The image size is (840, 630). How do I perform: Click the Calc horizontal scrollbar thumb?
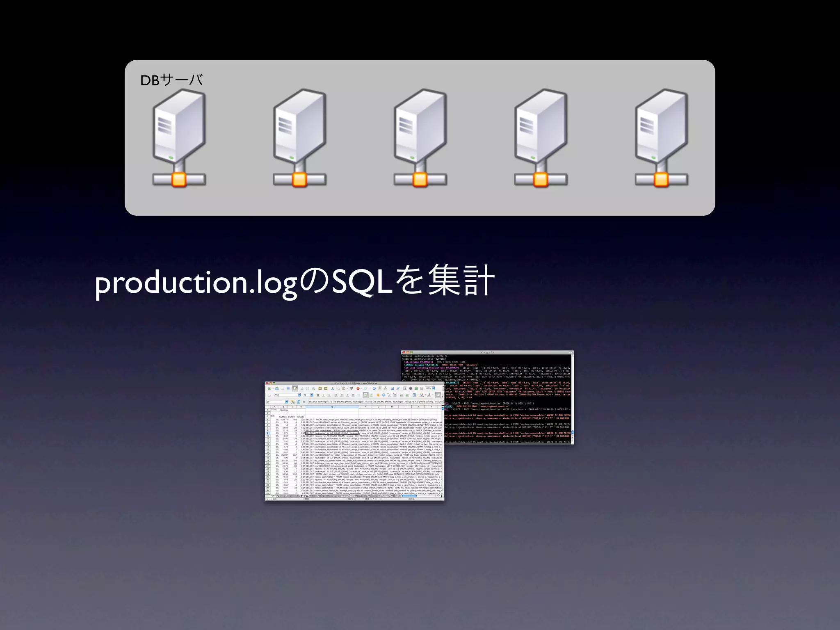point(409,496)
